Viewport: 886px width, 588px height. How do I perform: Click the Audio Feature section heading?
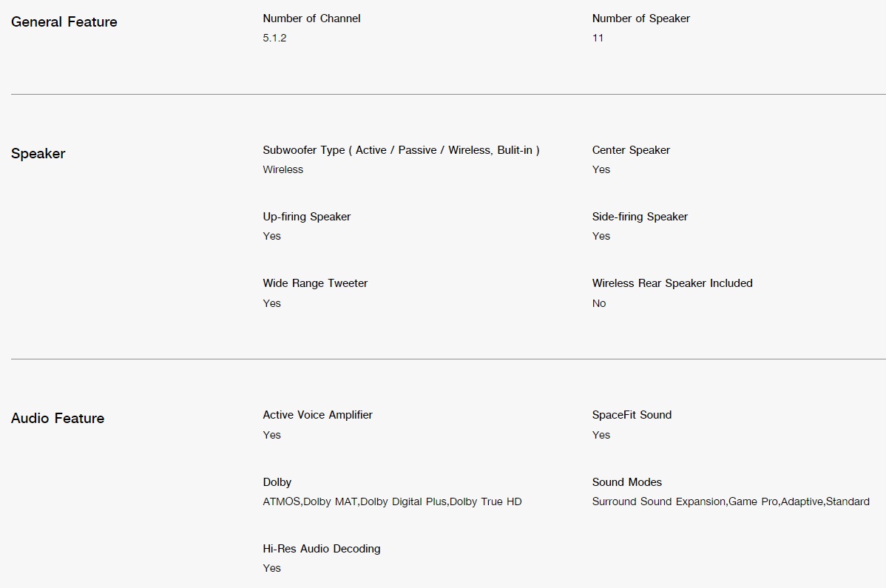[58, 419]
